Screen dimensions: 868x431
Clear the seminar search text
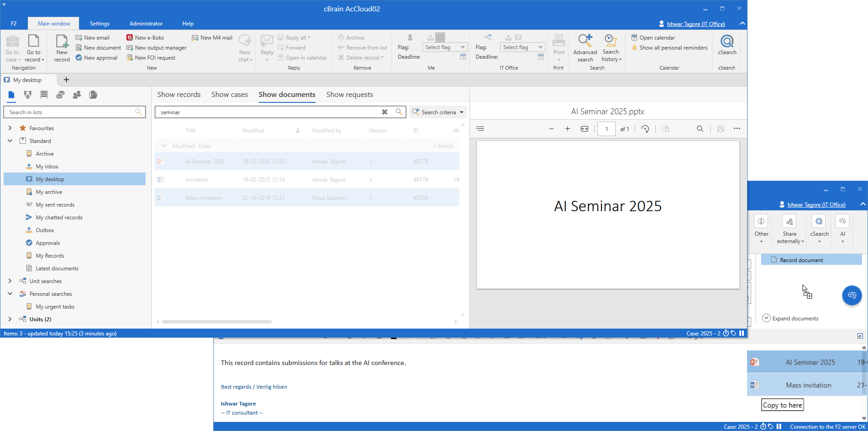tap(385, 112)
